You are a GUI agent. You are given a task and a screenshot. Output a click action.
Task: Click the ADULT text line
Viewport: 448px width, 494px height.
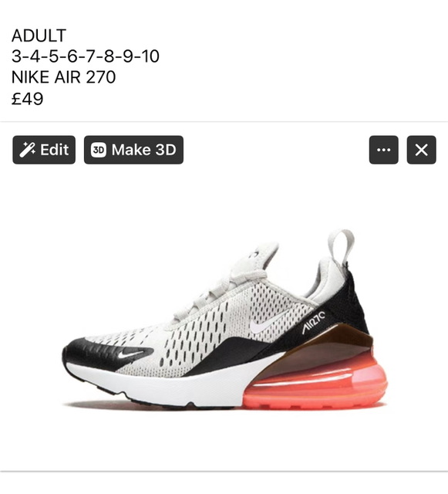39,36
